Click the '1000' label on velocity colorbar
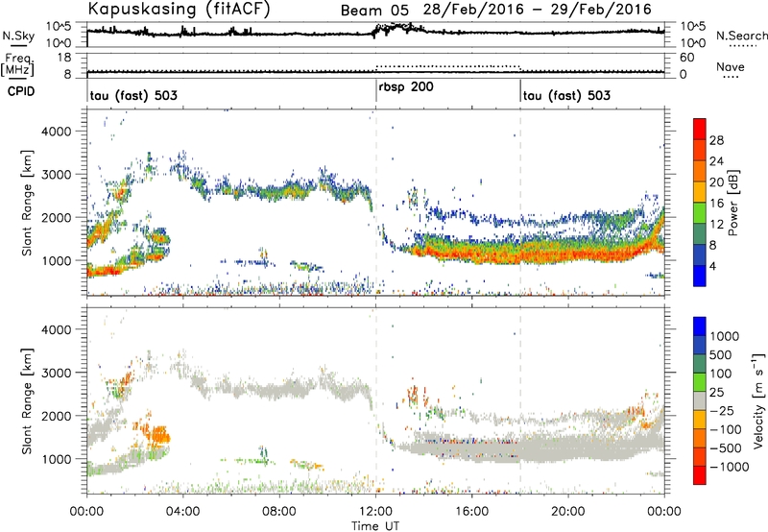768x532 pixels. coord(725,336)
